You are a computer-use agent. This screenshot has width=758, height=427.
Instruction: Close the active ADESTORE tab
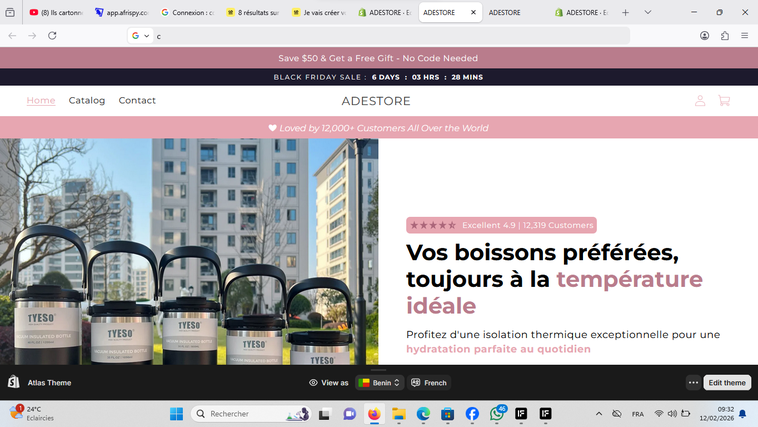[x=473, y=13]
